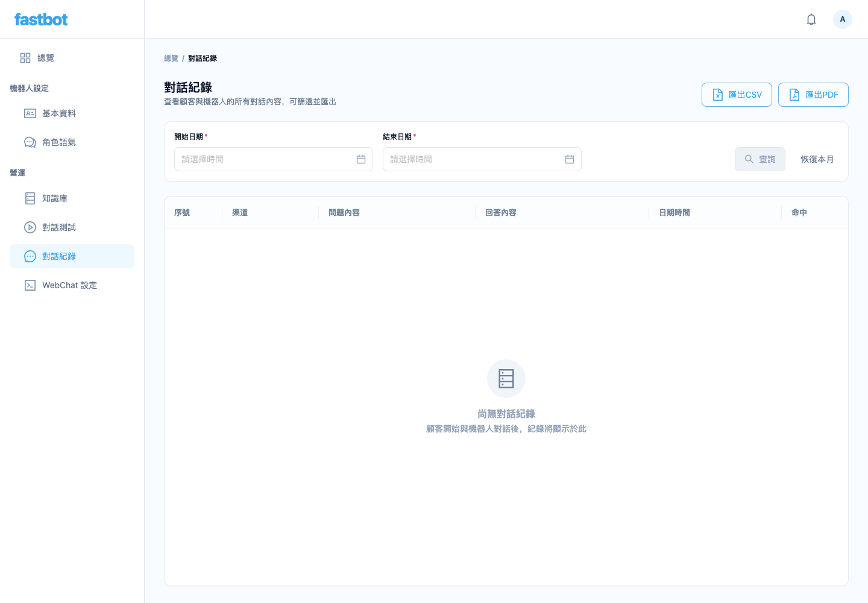Viewport: 868px width, 603px height.
Task: Click 恢復本月 to reset the dates
Action: pyautogui.click(x=817, y=159)
